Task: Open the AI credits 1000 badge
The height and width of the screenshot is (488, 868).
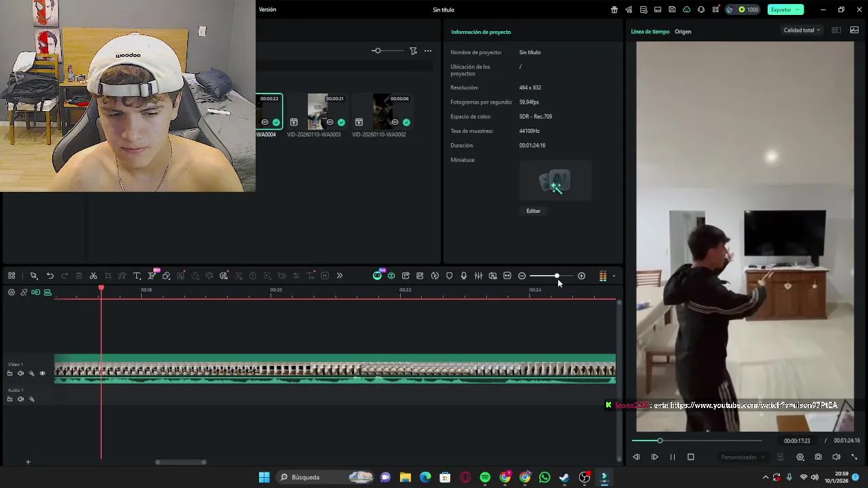Action: coord(743,9)
